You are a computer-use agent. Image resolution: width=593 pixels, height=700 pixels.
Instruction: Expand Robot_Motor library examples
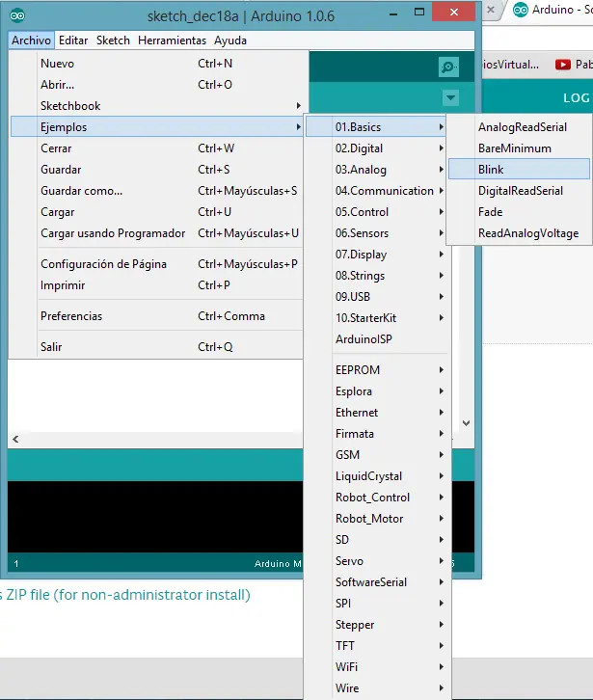pyautogui.click(x=376, y=519)
